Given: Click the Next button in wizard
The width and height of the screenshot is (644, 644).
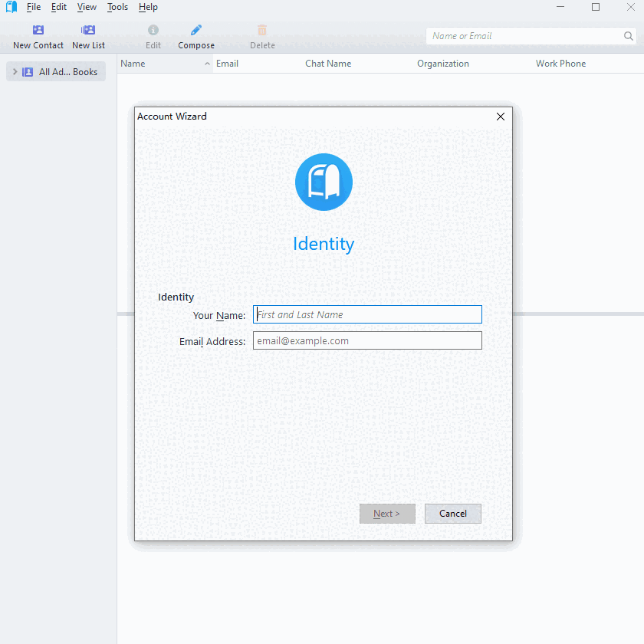Looking at the screenshot, I should coord(387,514).
